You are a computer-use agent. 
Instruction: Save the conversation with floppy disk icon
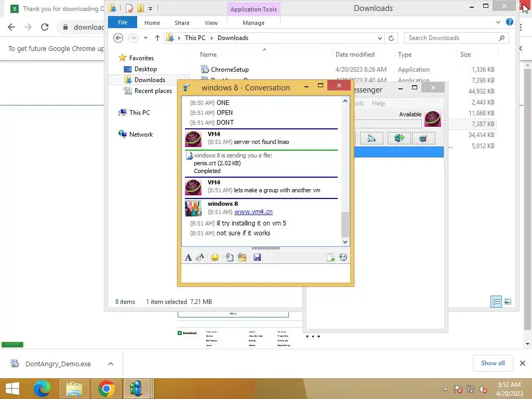click(x=257, y=258)
